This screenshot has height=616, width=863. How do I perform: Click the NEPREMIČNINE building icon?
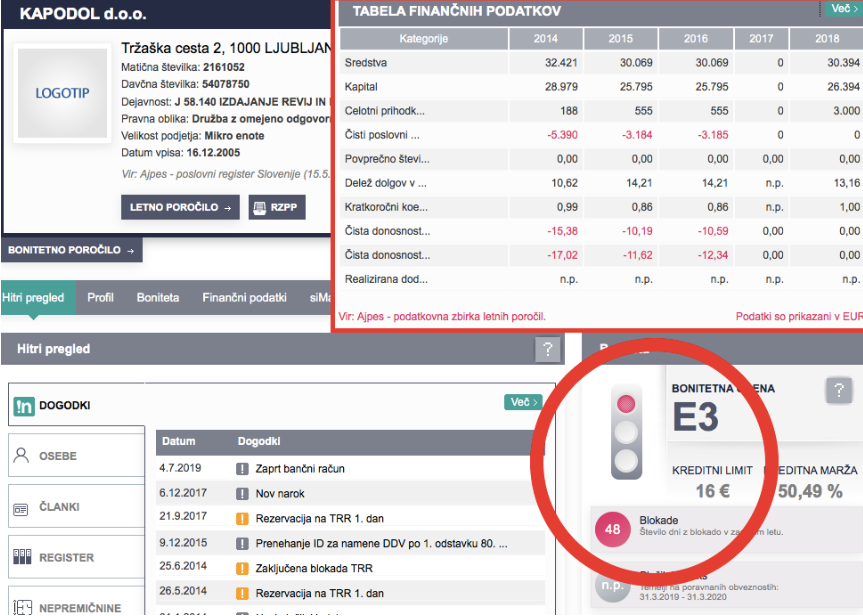point(21,607)
